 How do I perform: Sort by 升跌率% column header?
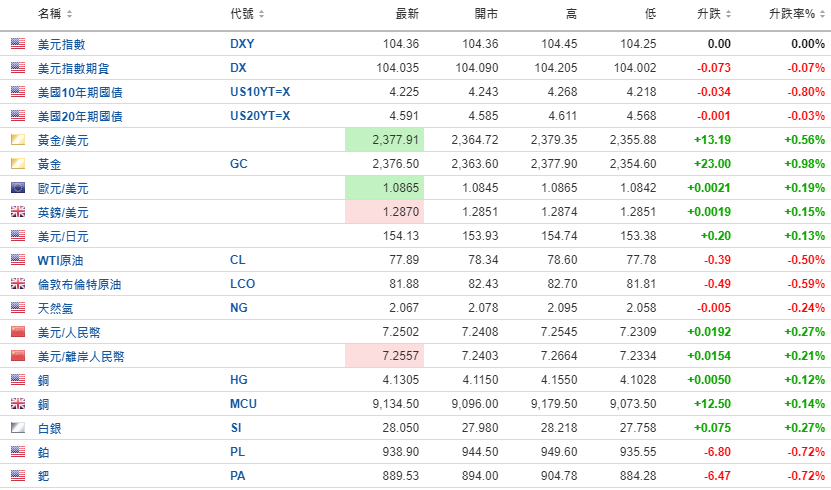click(793, 14)
